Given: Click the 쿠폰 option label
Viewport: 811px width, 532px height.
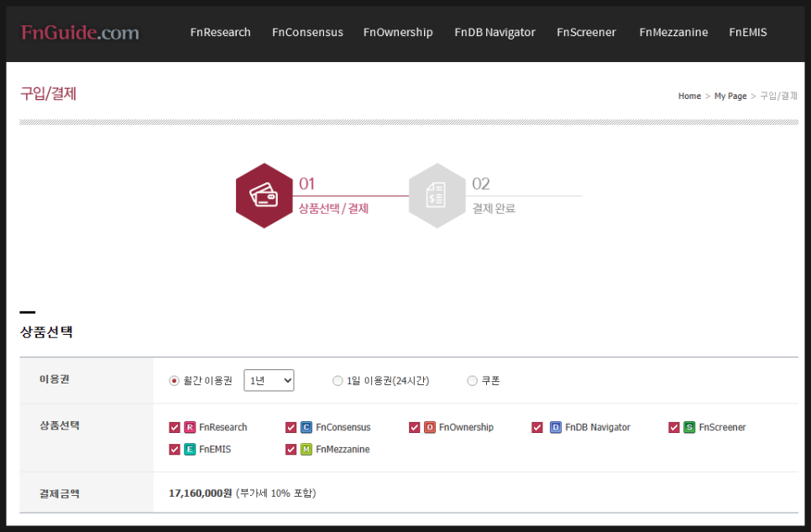Looking at the screenshot, I should click(x=491, y=381).
